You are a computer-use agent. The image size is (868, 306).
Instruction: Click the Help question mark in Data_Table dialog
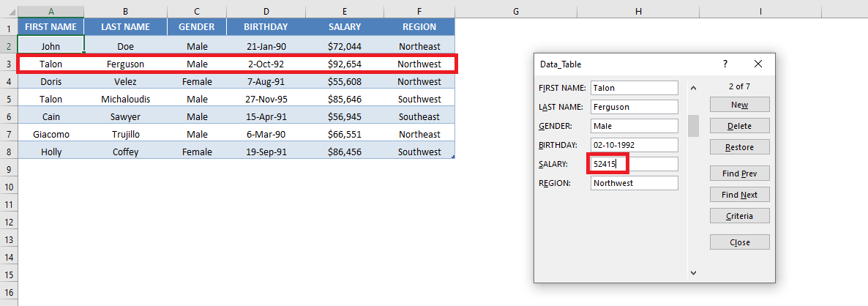pyautogui.click(x=725, y=64)
